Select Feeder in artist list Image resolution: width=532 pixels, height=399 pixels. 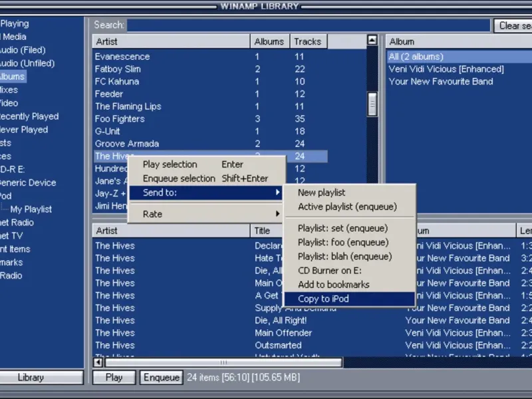tap(209, 94)
